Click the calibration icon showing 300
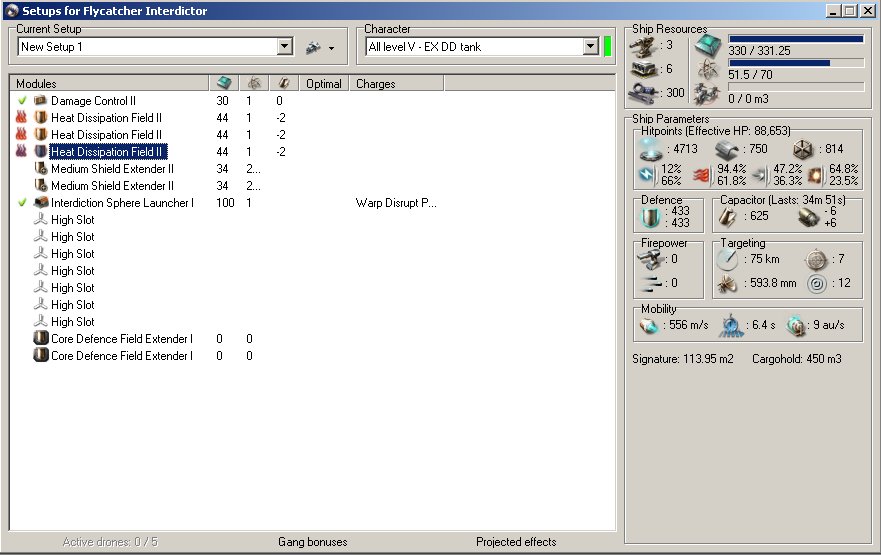The height and width of the screenshot is (555, 881). 644,93
